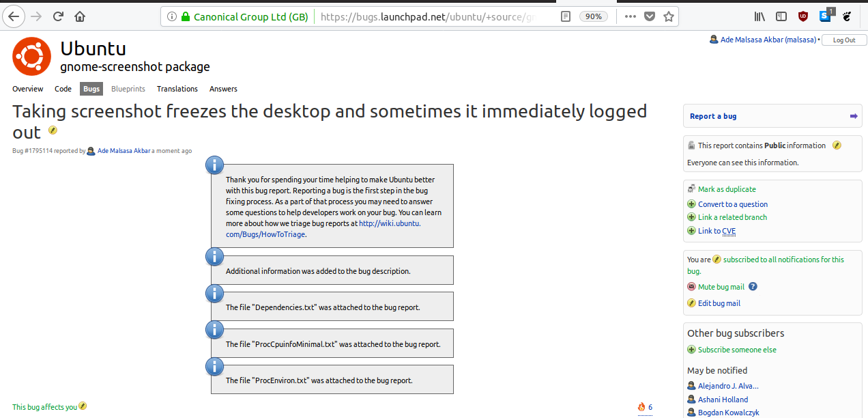
Task: Click the Report a bug arrow icon
Action: tap(854, 116)
